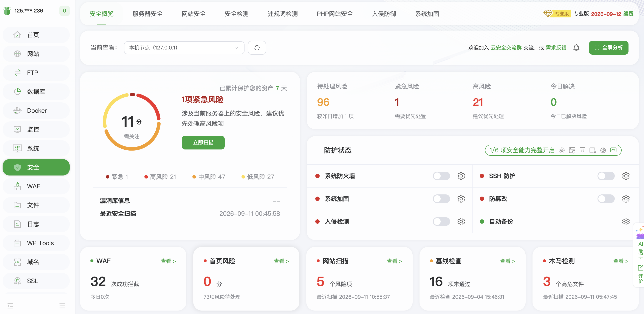Click the circular 11分 security score gauge
This screenshot has height=314, width=644.
click(132, 122)
